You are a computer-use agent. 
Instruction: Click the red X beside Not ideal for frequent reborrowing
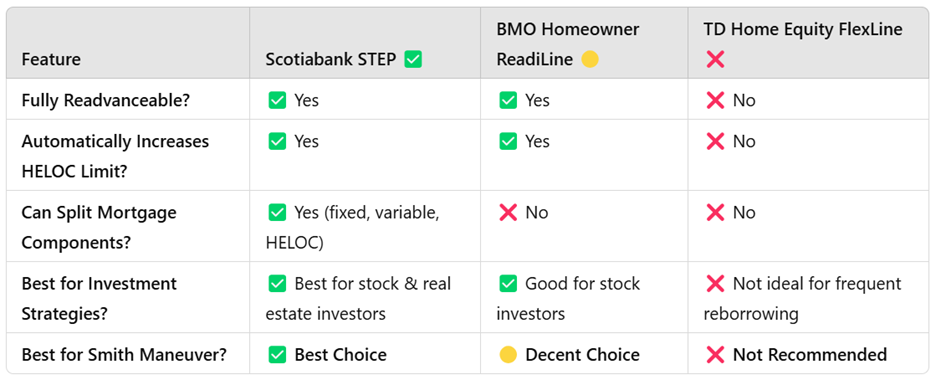pos(715,284)
